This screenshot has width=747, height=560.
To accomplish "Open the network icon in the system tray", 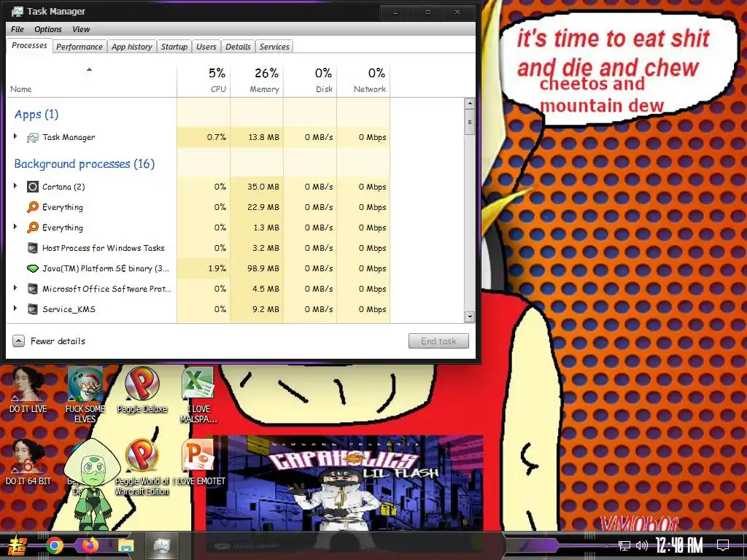I will pyautogui.click(x=624, y=545).
